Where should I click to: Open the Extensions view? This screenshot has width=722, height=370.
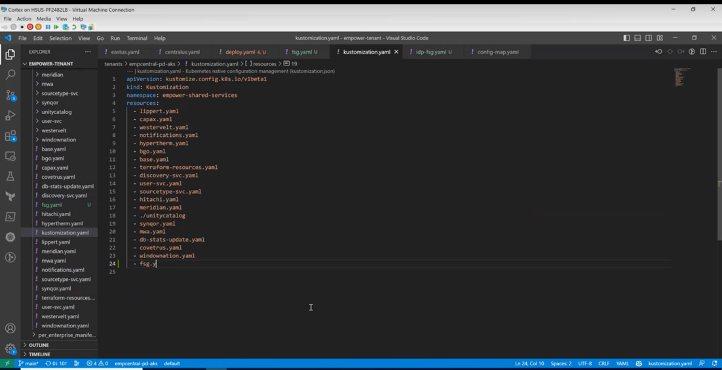(x=10, y=136)
